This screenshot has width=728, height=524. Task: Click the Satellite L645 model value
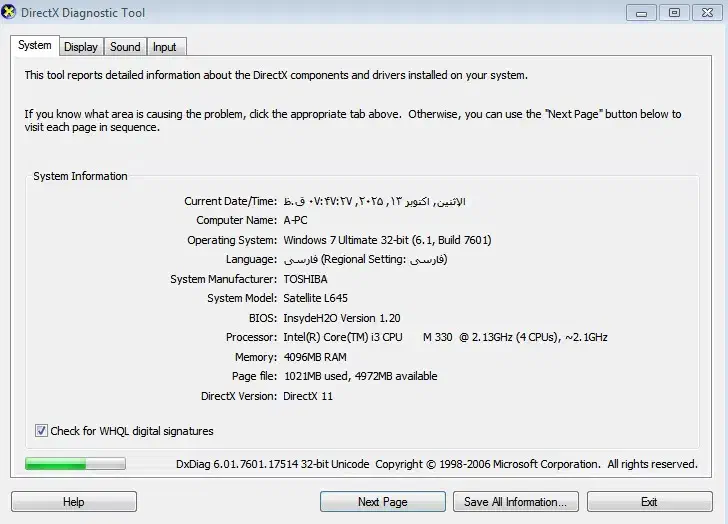click(315, 298)
